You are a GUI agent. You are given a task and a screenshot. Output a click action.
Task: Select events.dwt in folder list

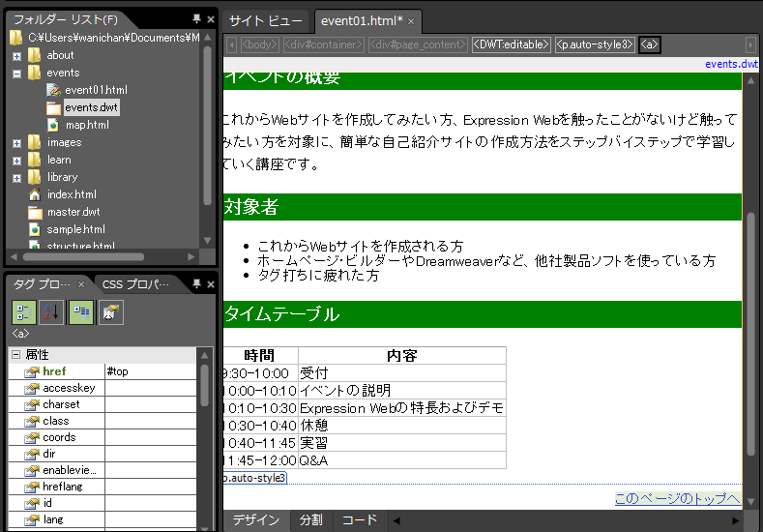(92, 107)
